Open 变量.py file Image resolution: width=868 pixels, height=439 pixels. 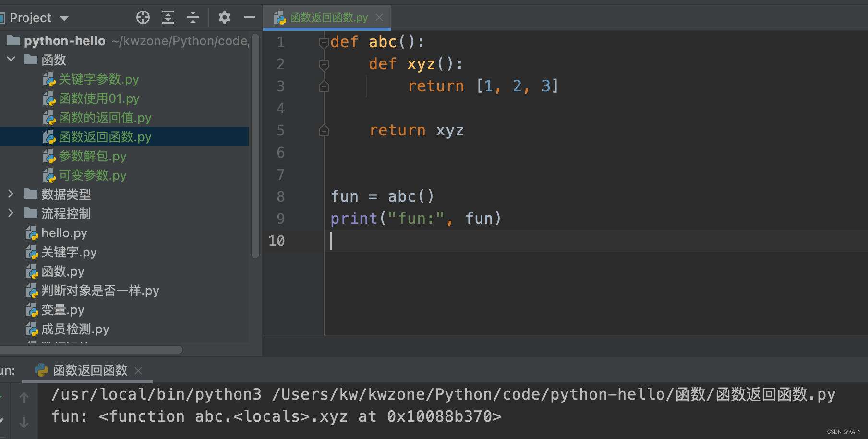63,310
